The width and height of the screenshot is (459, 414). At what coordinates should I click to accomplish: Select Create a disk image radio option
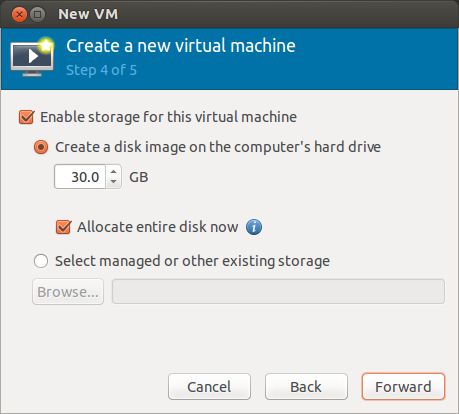tap(41, 147)
